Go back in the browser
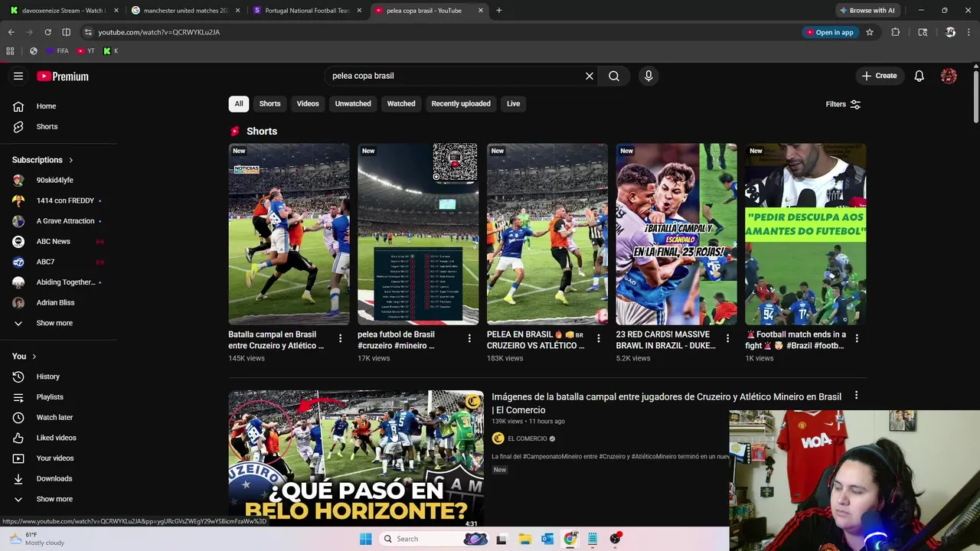Viewport: 980px width, 551px height. tap(11, 32)
